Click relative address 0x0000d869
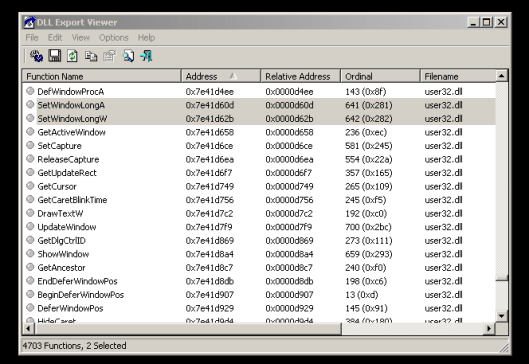The image size is (529, 364). click(289, 241)
